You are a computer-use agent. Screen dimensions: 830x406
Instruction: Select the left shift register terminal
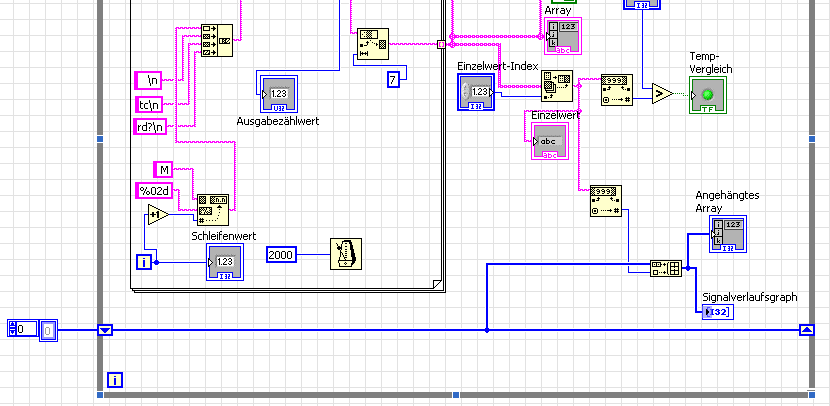pos(105,330)
